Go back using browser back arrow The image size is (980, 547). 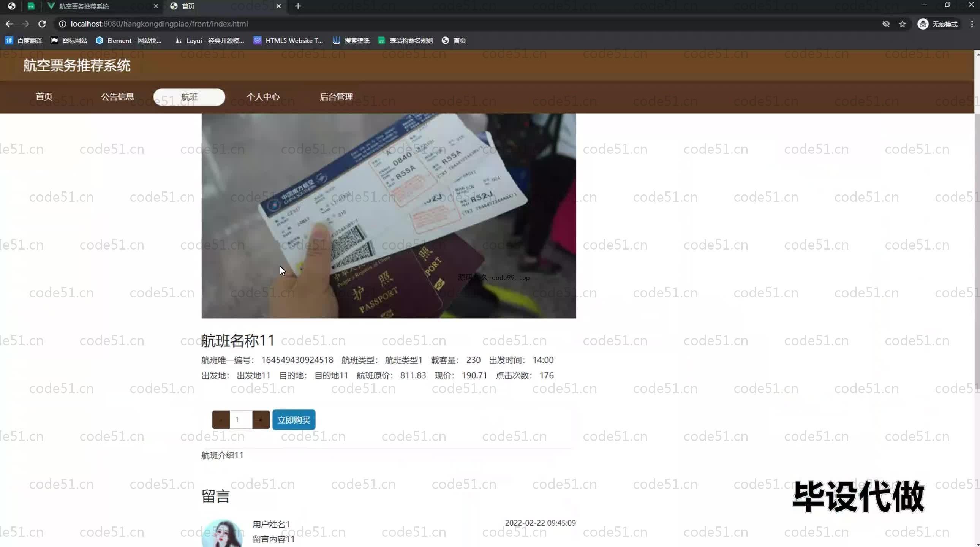pos(9,24)
